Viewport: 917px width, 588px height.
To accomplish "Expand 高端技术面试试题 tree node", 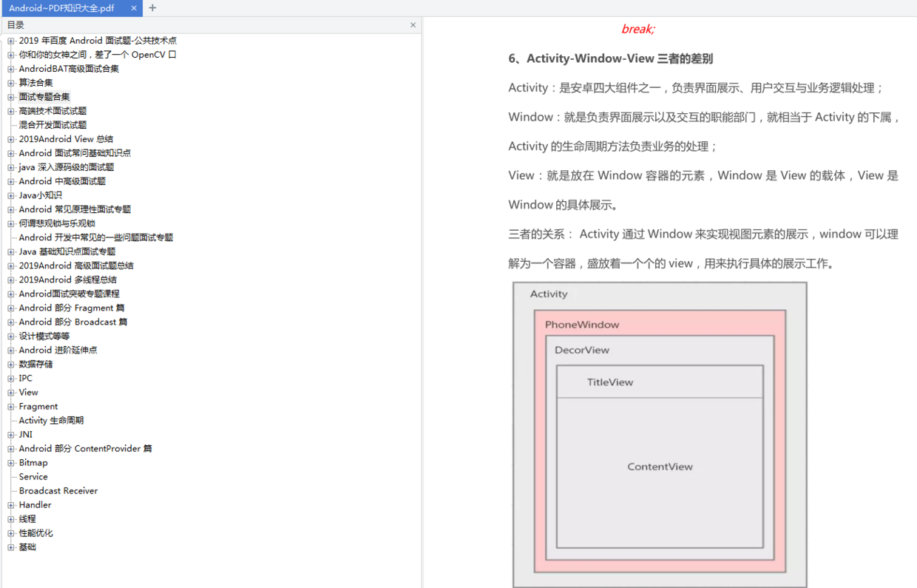I will pos(11,111).
